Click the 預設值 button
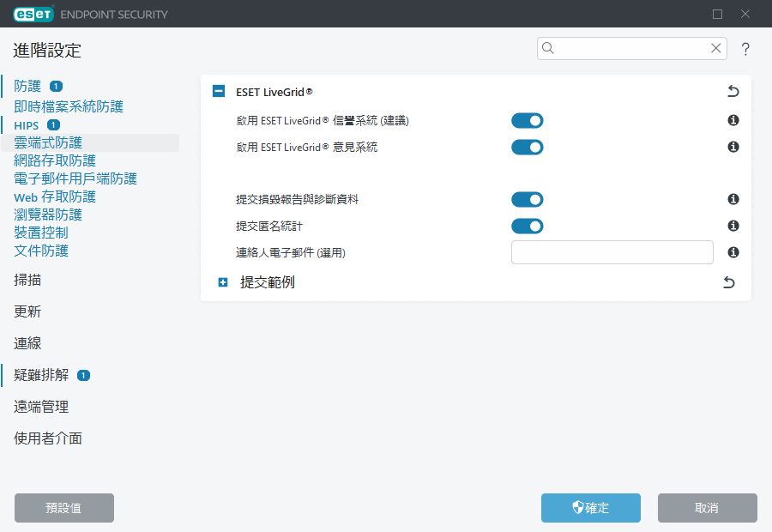This screenshot has height=532, width=772. pos(63,508)
